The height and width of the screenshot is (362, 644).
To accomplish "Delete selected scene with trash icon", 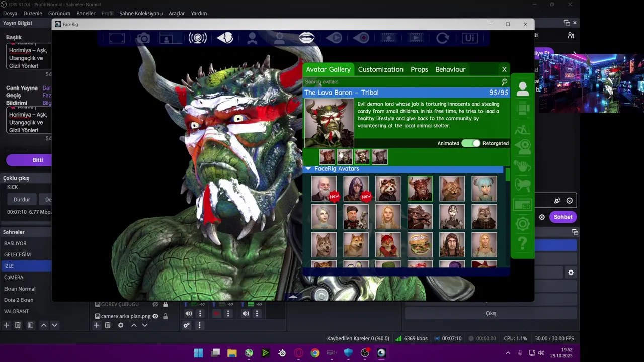I will 18,325.
